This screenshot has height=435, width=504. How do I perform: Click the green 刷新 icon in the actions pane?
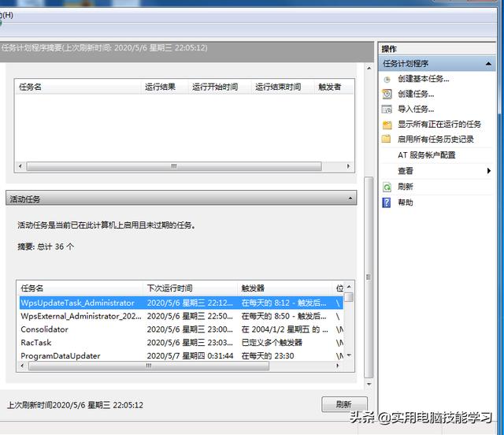point(387,187)
